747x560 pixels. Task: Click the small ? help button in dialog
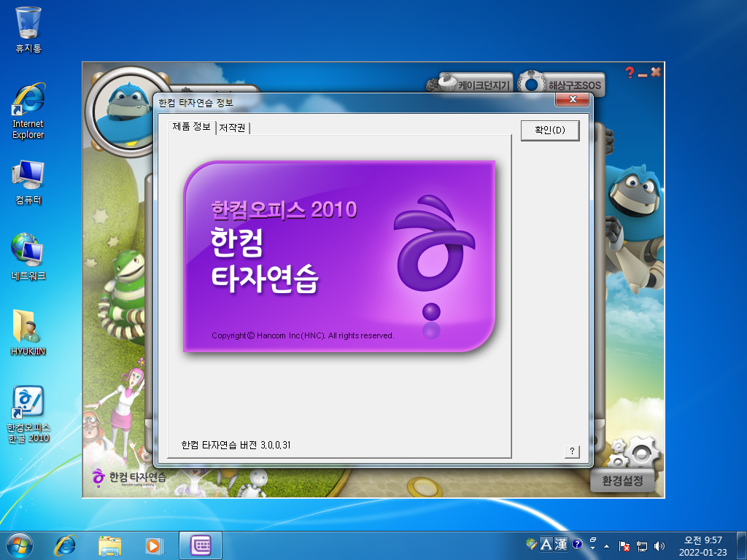tap(572, 451)
